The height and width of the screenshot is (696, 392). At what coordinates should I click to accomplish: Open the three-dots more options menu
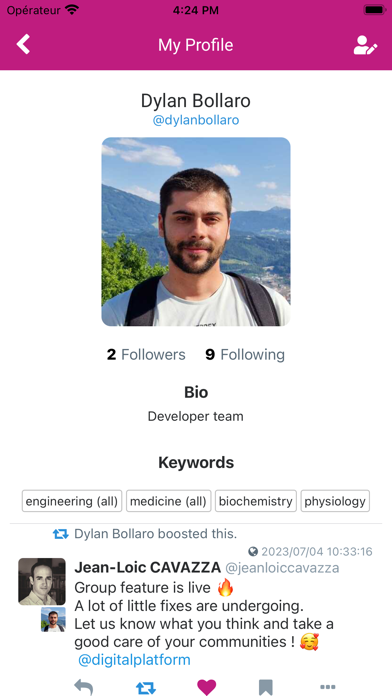click(x=328, y=687)
